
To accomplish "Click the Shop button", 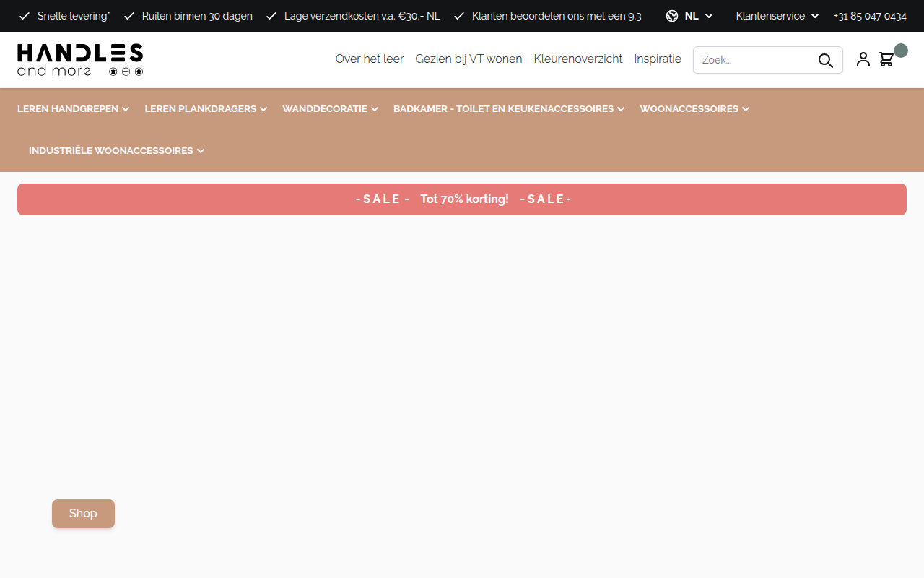I will point(83,514).
